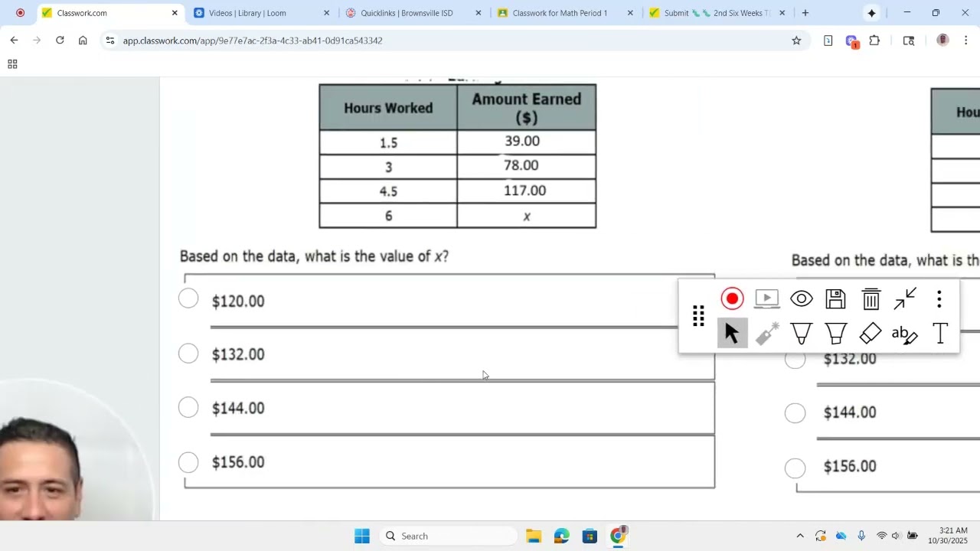Click the Amount Earned ($) table header
Viewport: 980px width, 551px height.
click(527, 108)
